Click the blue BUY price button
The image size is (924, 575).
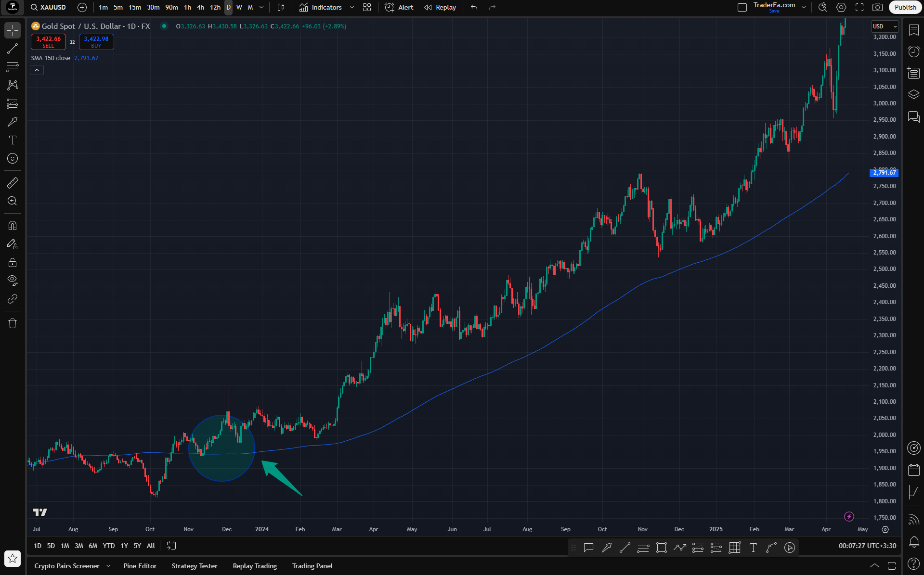pyautogui.click(x=96, y=42)
